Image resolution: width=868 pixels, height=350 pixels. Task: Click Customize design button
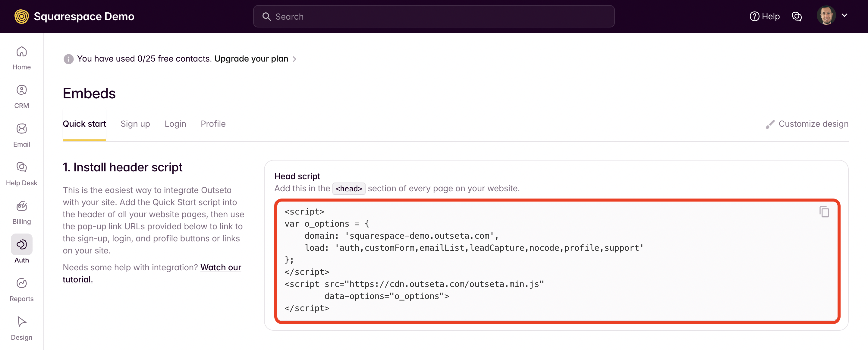(x=807, y=124)
